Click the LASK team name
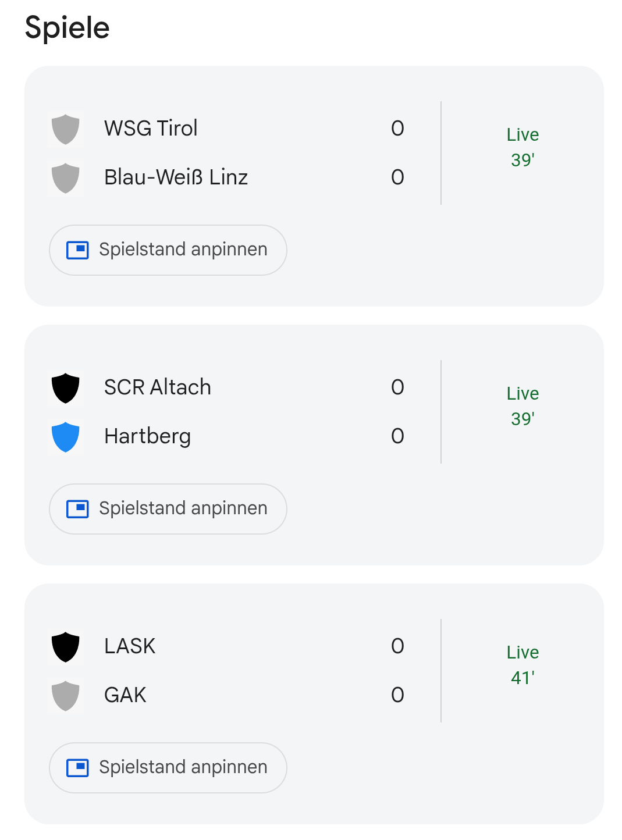Viewport: 622px width, 840px height. 130,646
